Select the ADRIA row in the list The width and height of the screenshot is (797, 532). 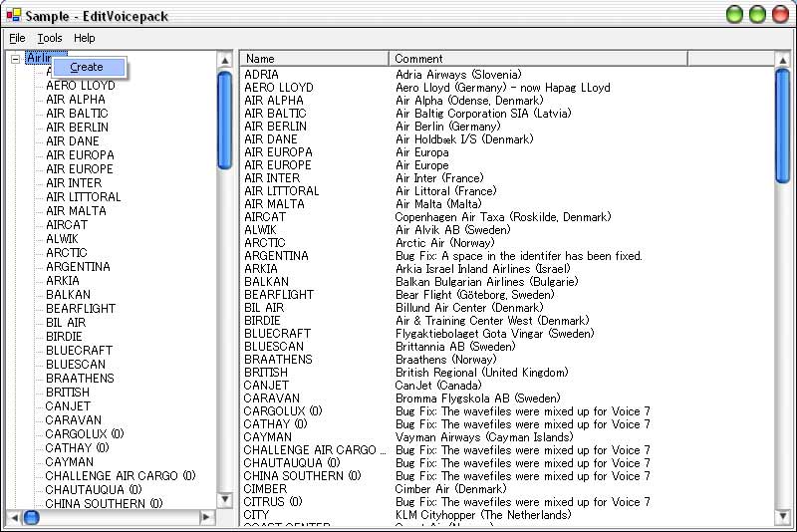(506, 75)
